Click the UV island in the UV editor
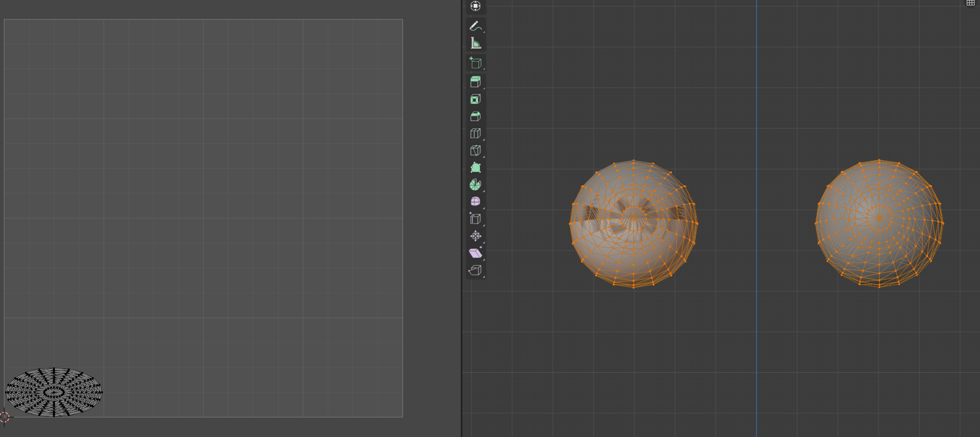The width and height of the screenshot is (980, 437). [54, 392]
